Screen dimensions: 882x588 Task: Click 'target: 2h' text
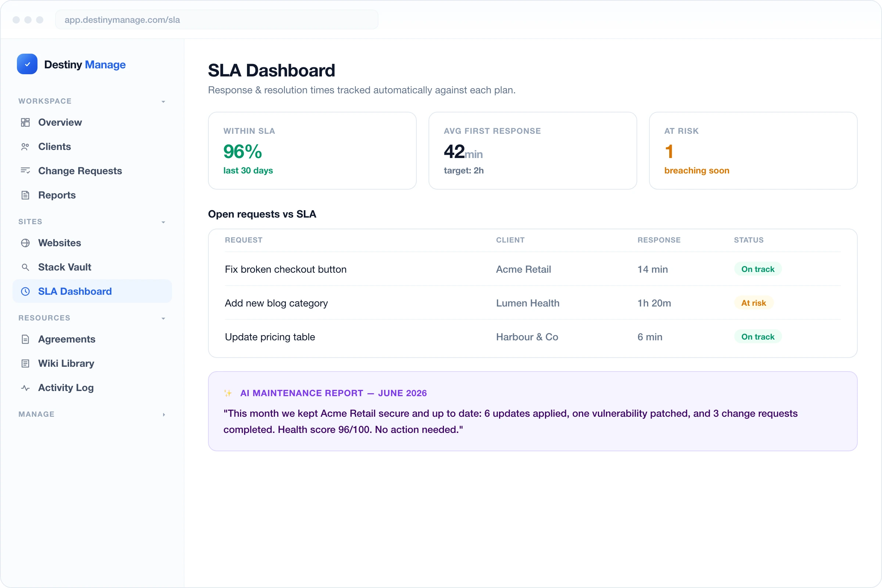[x=463, y=171]
